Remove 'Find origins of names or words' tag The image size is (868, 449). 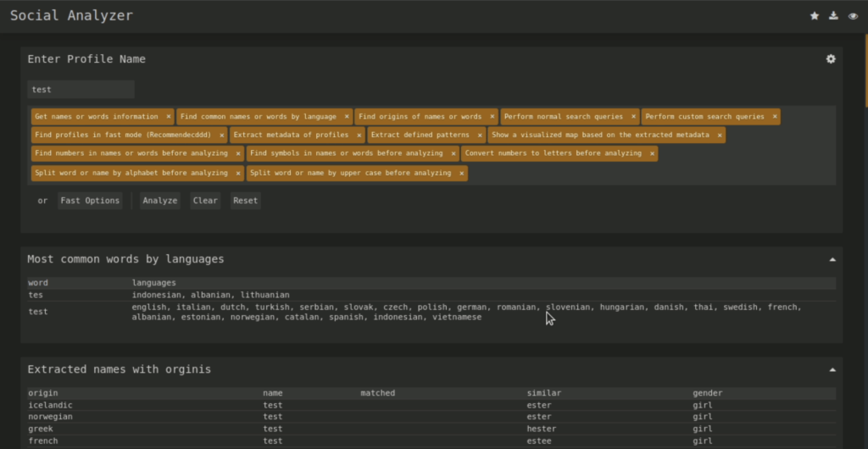tap(492, 117)
